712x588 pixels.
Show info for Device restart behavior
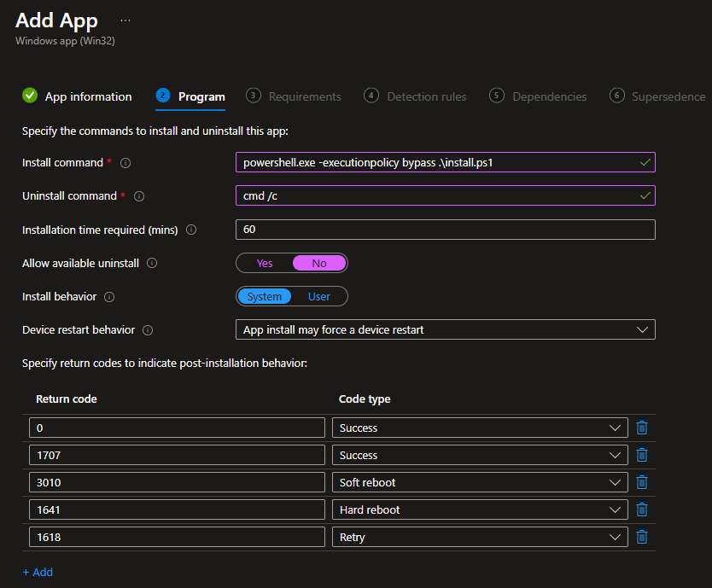pyautogui.click(x=148, y=330)
